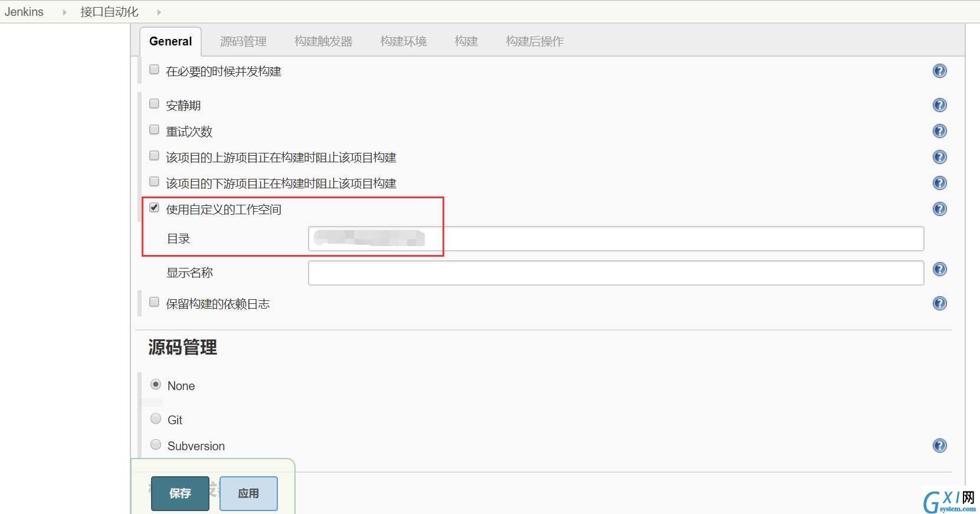Toggle the 安静期 checkbox
The height and width of the screenshot is (514, 980).
coord(154,104)
